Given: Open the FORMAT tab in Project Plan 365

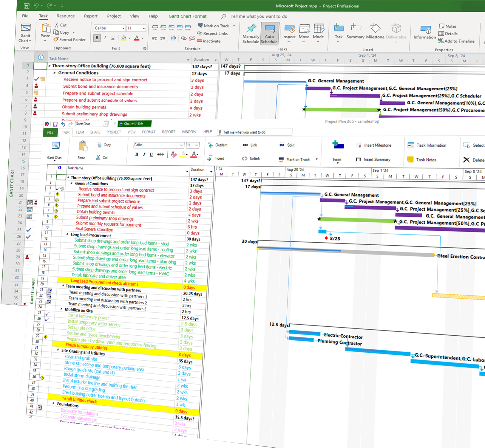Looking at the screenshot, I should (x=149, y=132).
